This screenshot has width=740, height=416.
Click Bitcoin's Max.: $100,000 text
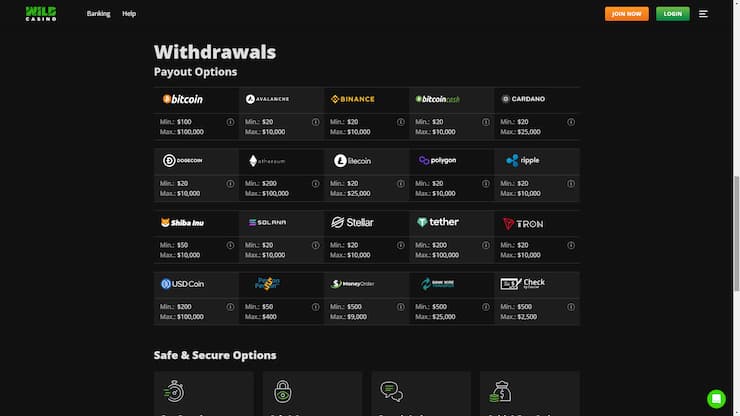(182, 132)
